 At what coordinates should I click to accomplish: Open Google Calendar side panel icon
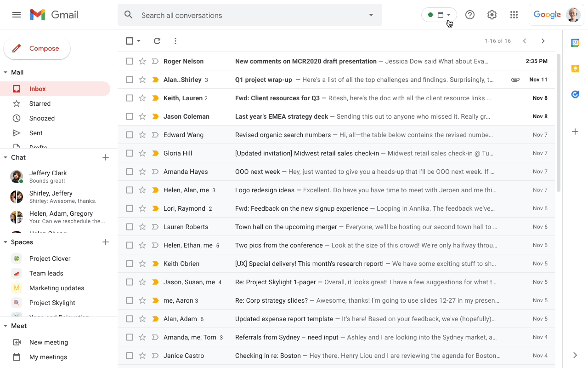(575, 43)
